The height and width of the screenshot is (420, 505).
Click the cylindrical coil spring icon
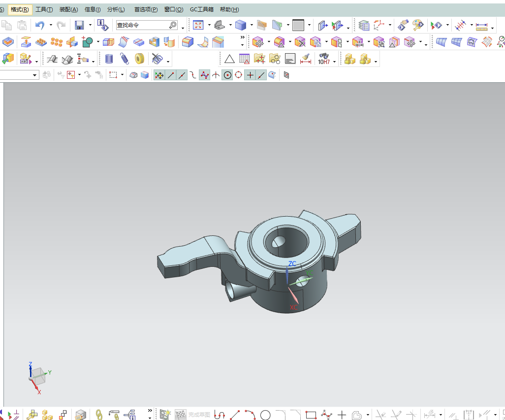point(109,59)
